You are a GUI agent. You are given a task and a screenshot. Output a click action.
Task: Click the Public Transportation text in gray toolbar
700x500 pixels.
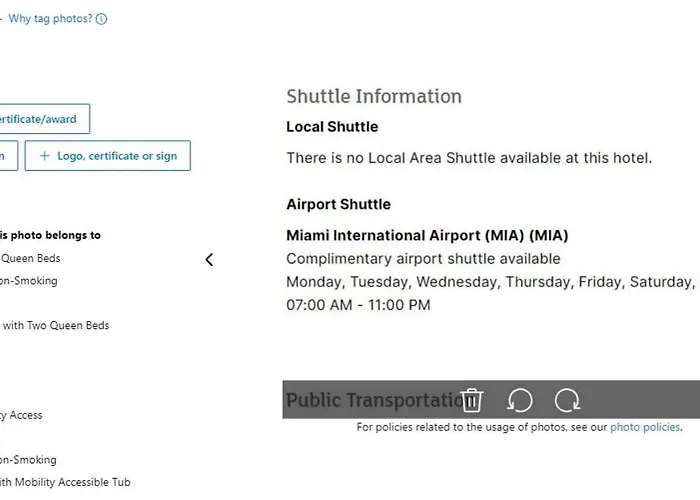coord(377,400)
